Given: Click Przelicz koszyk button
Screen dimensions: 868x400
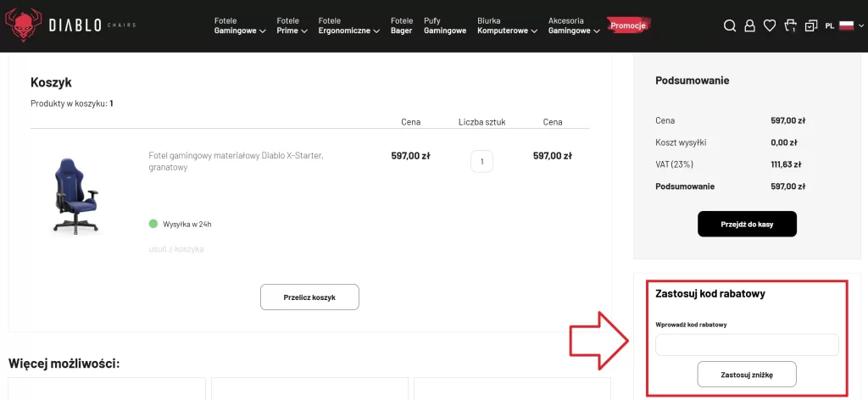Looking at the screenshot, I should pos(309,297).
